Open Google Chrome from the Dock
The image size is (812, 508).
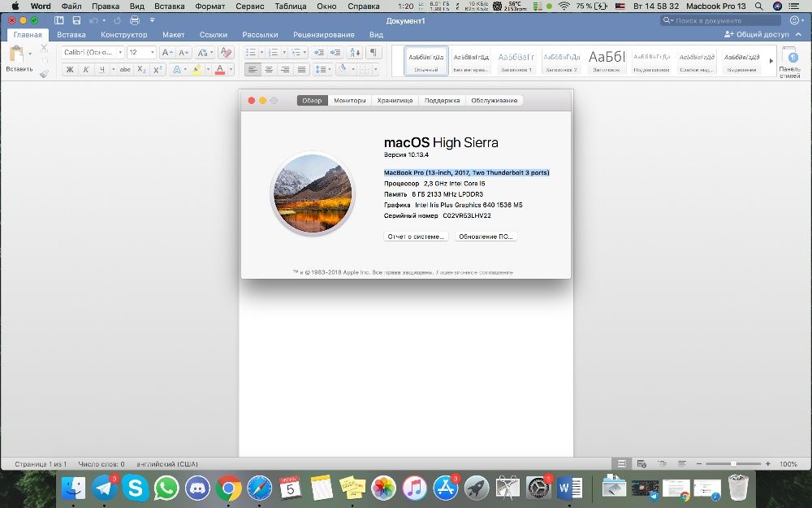pos(228,488)
